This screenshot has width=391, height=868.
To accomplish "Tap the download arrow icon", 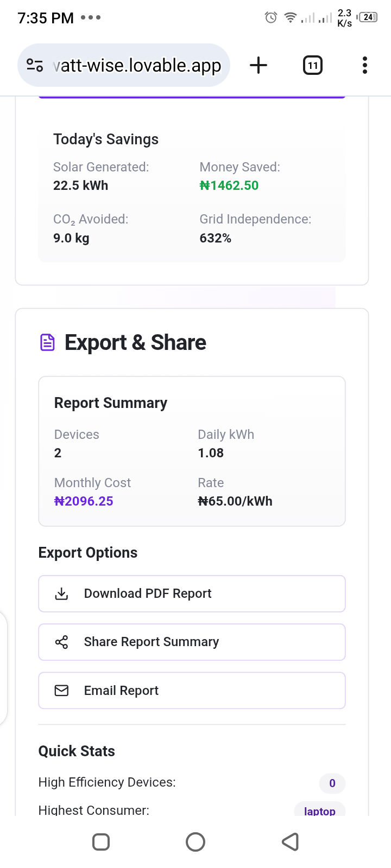I will click(x=62, y=593).
